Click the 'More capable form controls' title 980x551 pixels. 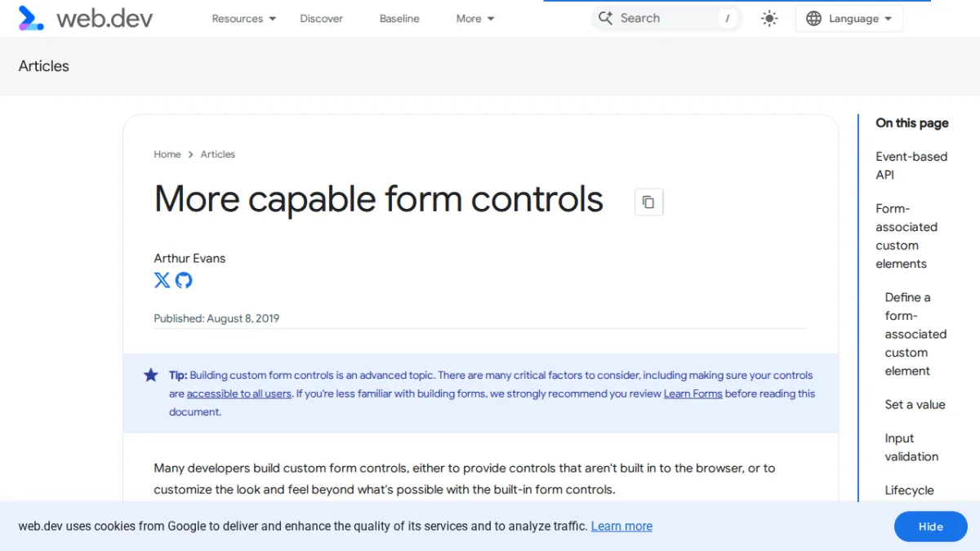pyautogui.click(x=378, y=199)
